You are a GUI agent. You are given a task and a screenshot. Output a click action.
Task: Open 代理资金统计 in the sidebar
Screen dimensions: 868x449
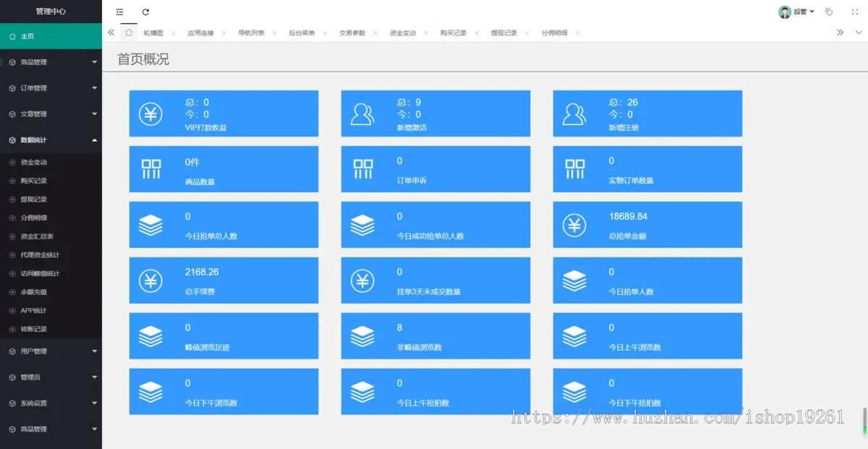[51, 255]
